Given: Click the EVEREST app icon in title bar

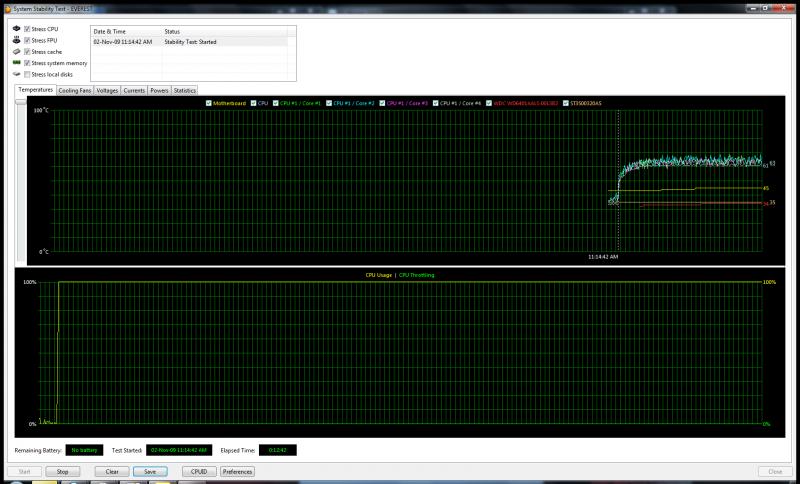Looking at the screenshot, I should [7, 9].
